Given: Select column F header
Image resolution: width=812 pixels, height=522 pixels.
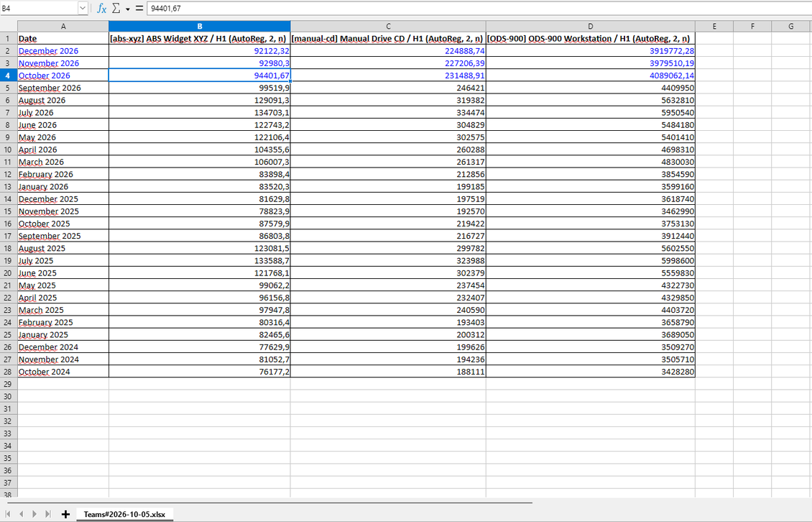Looking at the screenshot, I should tap(752, 27).
